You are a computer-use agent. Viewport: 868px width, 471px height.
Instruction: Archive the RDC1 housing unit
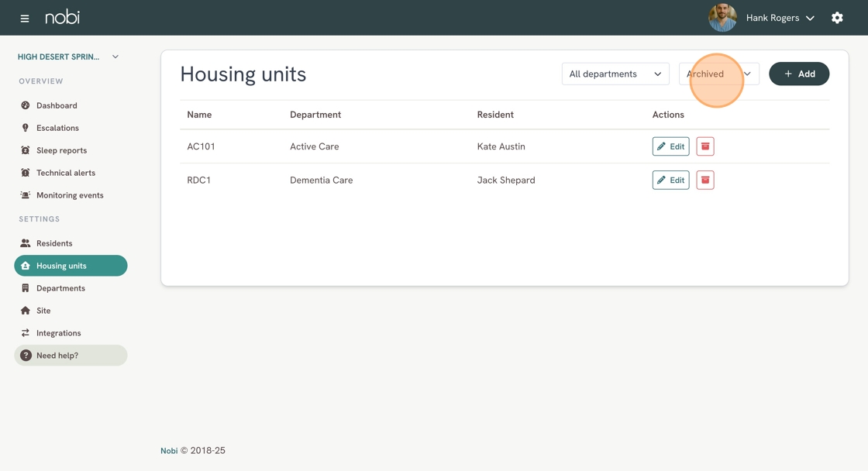704,180
